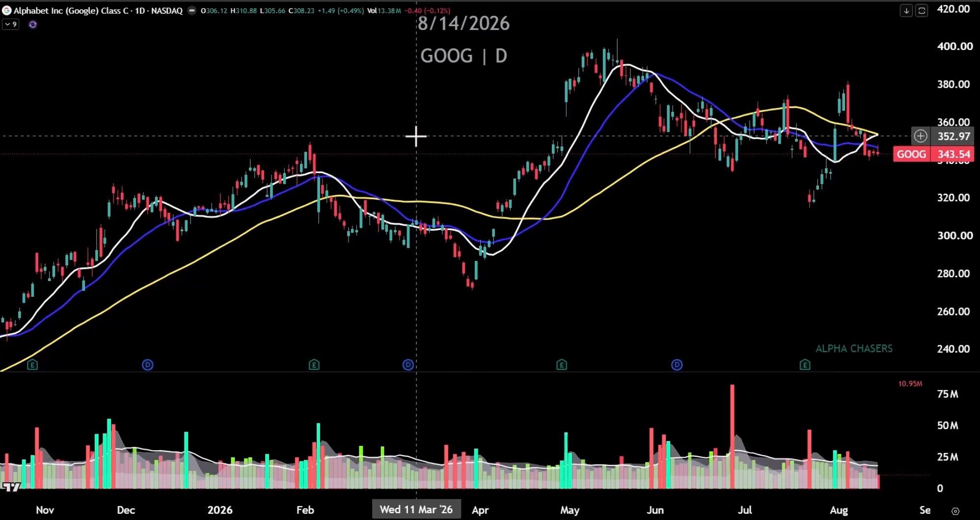Open chart settings gear at bottom right
The height and width of the screenshot is (520, 980).
(955, 511)
